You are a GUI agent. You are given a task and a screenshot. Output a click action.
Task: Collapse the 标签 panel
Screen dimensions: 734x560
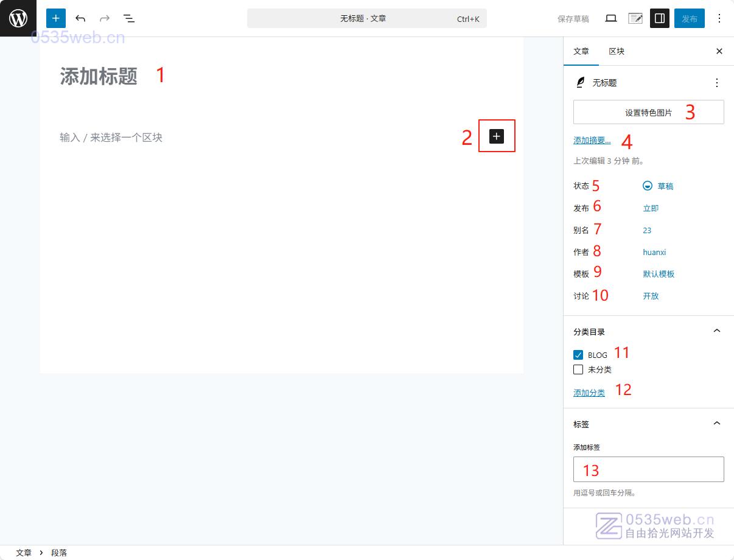click(716, 424)
